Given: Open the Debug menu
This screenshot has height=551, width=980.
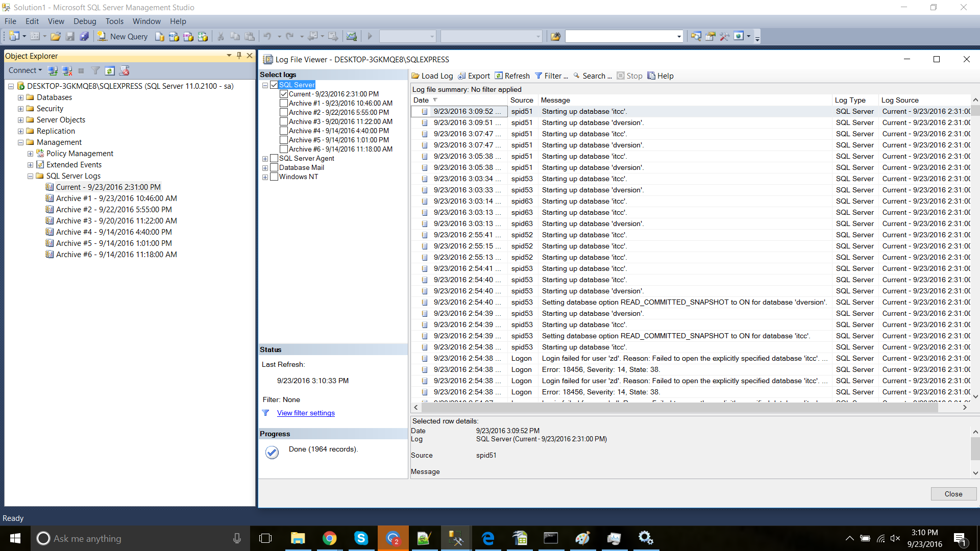Looking at the screenshot, I should pos(84,21).
